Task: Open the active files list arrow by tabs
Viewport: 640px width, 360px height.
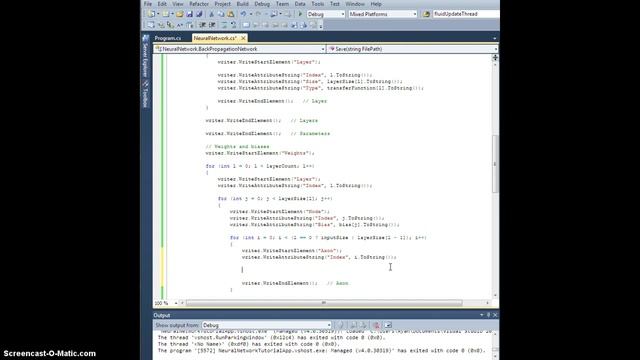Action: click(x=495, y=38)
